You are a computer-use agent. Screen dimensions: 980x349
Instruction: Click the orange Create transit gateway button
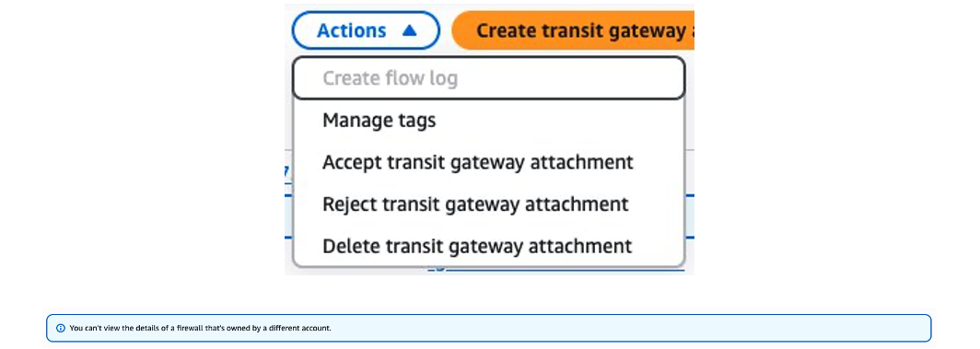point(573,30)
